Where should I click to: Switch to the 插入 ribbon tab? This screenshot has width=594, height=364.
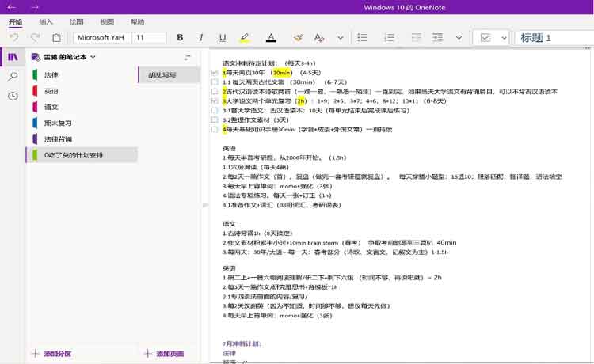point(46,21)
